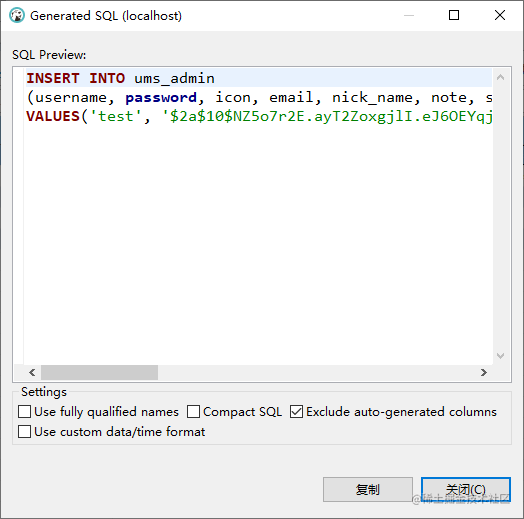The height and width of the screenshot is (519, 524).
Task: Click the 'test' string value
Action: pyautogui.click(x=116, y=116)
